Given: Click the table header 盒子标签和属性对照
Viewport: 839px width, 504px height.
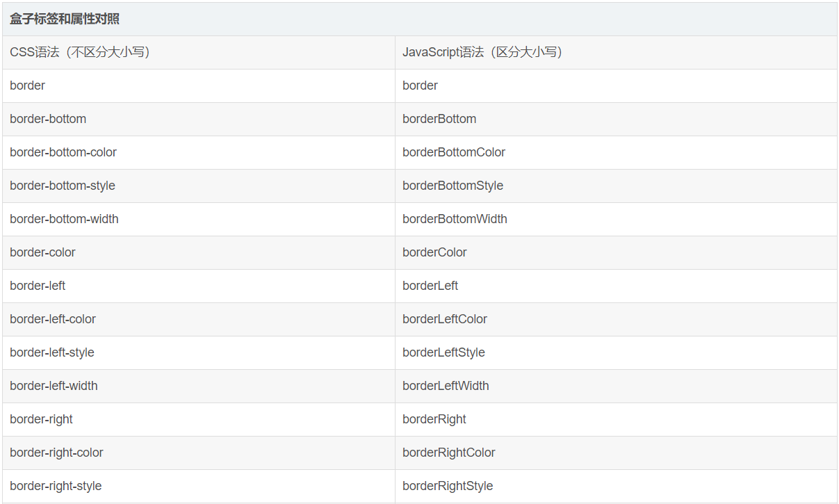Looking at the screenshot, I should pos(63,19).
